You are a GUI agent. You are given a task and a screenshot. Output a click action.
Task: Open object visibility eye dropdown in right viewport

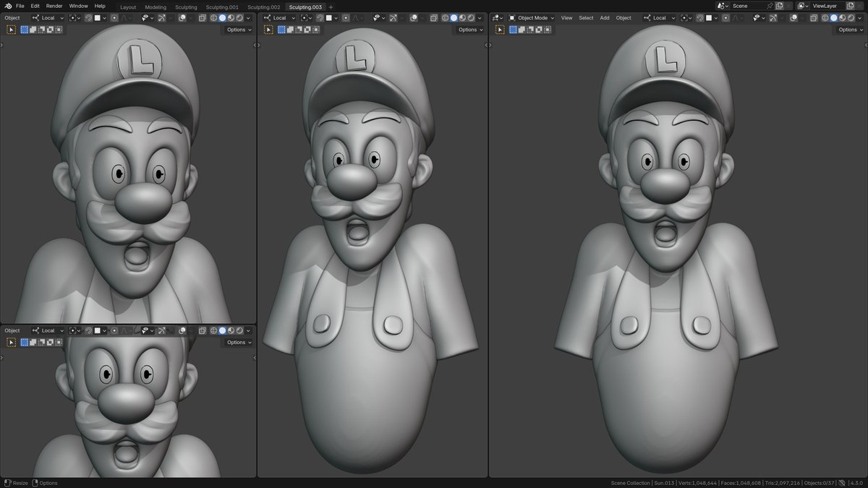pyautogui.click(x=758, y=18)
